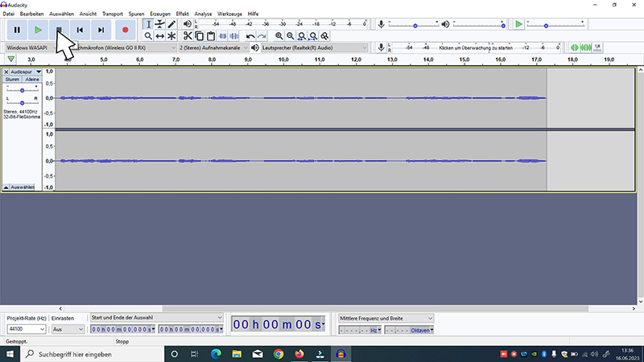Viewport: 644px width, 362px height.
Task: Open Firefox from the taskbar
Action: [299, 354]
